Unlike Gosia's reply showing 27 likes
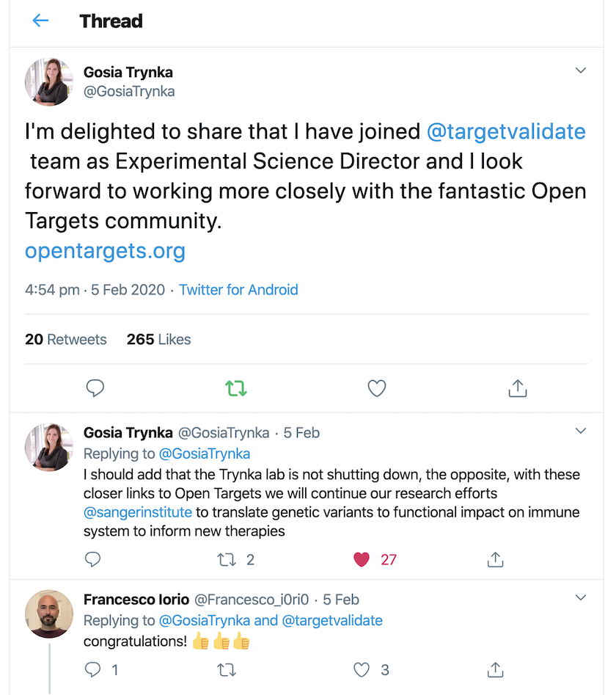 point(361,558)
